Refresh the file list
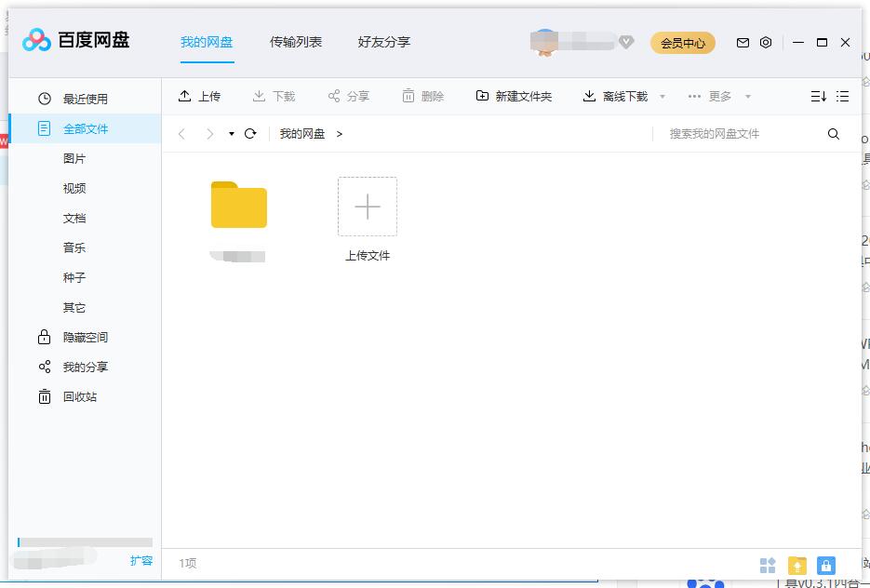The image size is (870, 588). pyautogui.click(x=250, y=134)
